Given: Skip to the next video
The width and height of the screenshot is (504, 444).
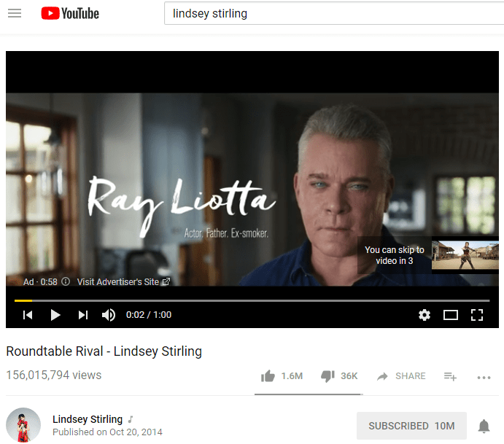Looking at the screenshot, I should coord(83,315).
